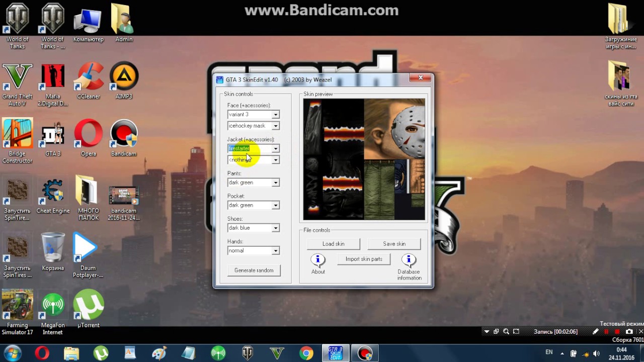Viewport: 644px width, 362px height.
Task: Open Загружиние игры folder on desktop
Action: (621, 26)
